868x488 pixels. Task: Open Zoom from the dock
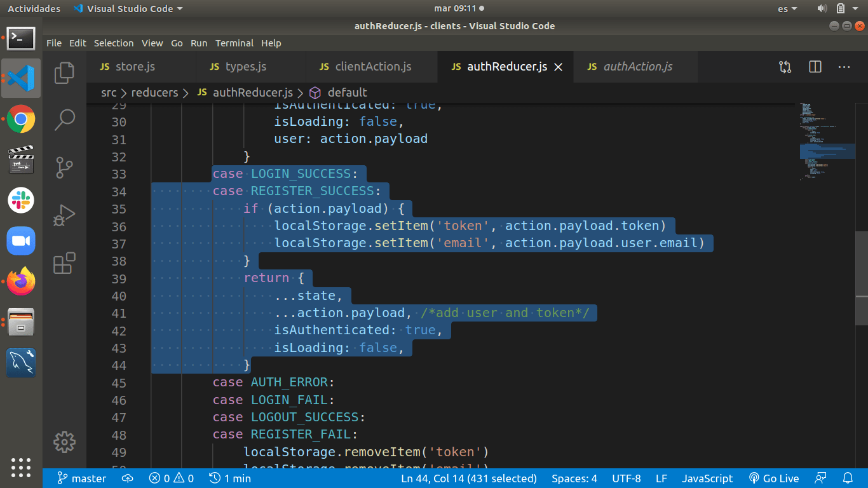point(21,241)
